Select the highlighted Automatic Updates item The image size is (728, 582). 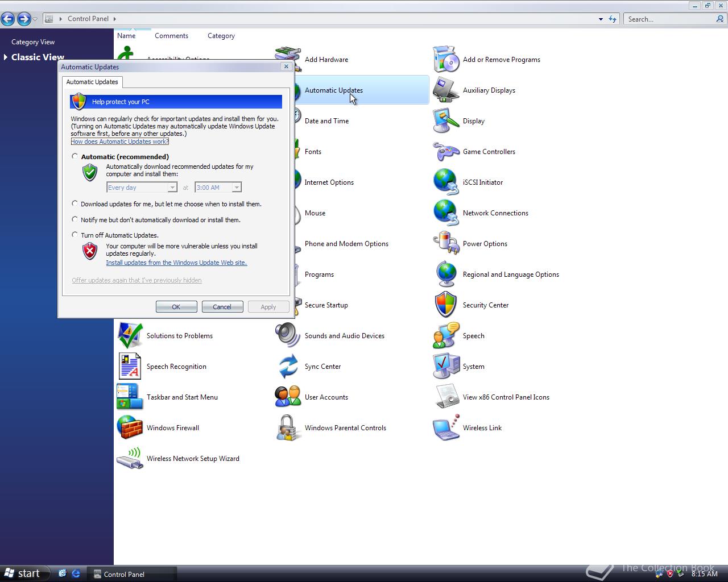coord(361,90)
